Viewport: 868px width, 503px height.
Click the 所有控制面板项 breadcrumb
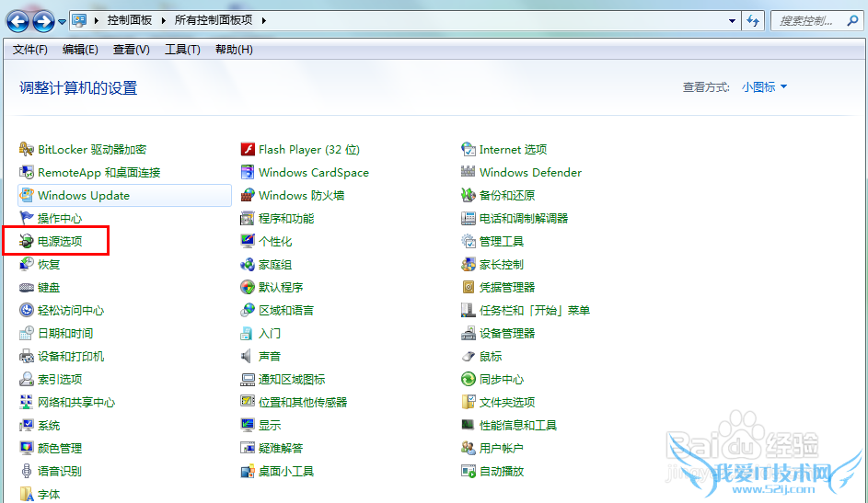pos(214,20)
